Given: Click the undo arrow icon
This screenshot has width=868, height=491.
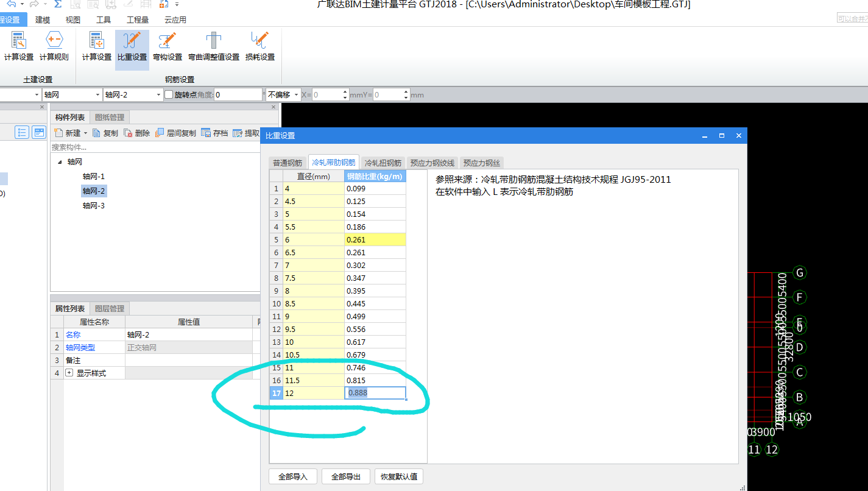Looking at the screenshot, I should pos(11,4).
